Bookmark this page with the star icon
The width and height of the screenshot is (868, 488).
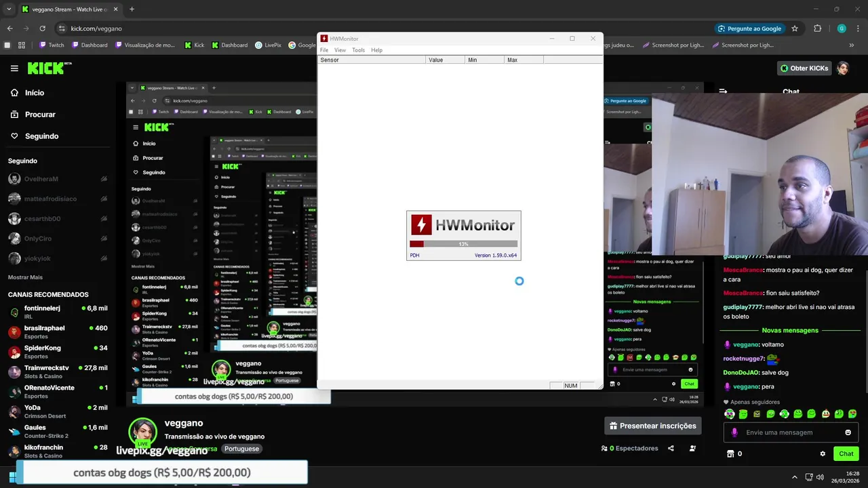click(795, 28)
